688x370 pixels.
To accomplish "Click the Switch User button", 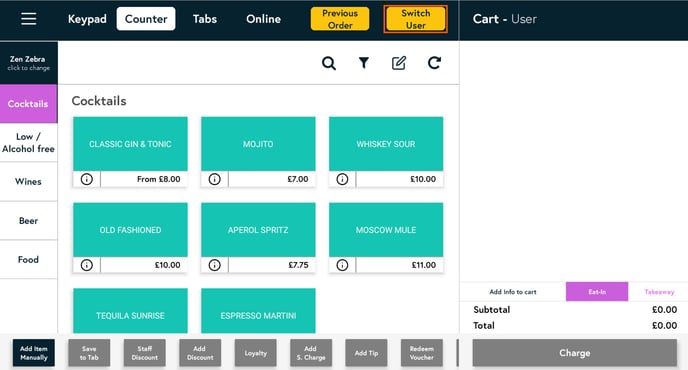I will [416, 19].
